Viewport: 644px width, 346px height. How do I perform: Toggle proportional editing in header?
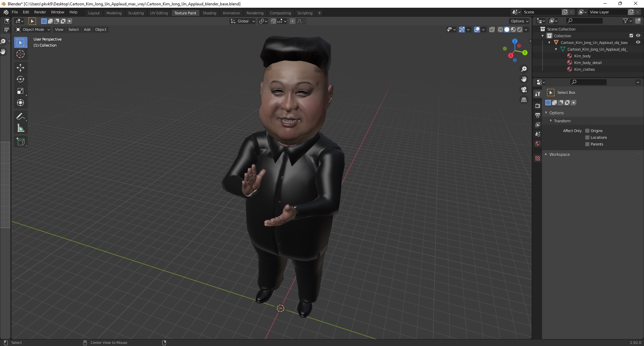tap(292, 21)
